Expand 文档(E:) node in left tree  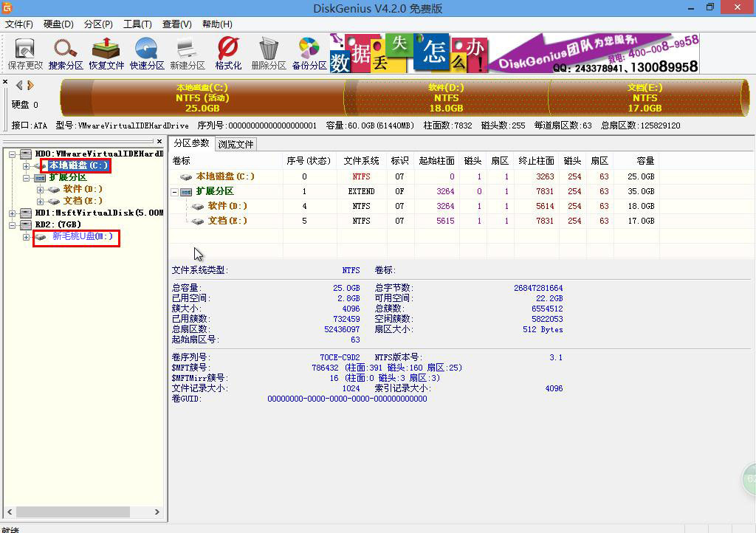point(40,202)
